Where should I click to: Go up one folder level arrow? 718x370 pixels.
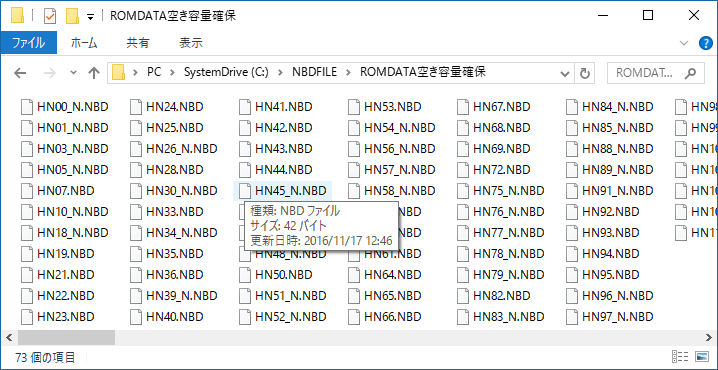(x=94, y=73)
